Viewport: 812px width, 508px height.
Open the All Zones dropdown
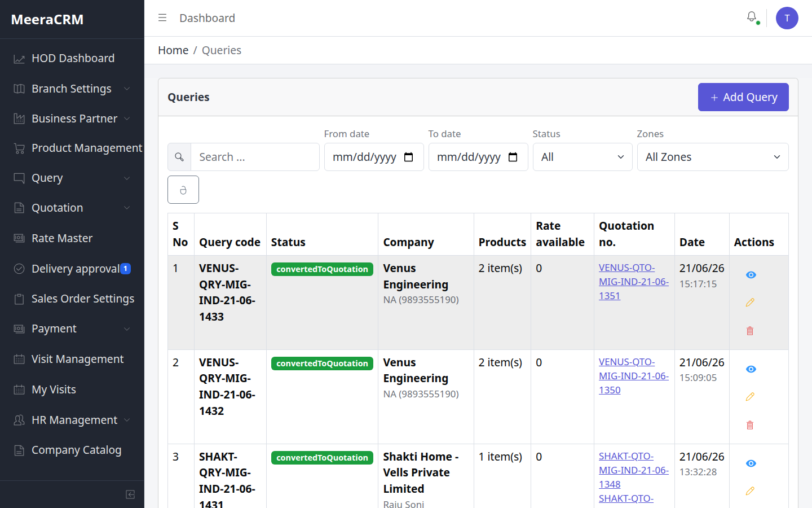click(713, 157)
